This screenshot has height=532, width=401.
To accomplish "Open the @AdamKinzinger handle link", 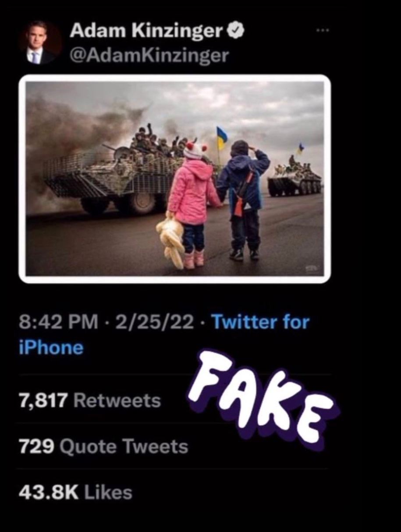I will 149,55.
